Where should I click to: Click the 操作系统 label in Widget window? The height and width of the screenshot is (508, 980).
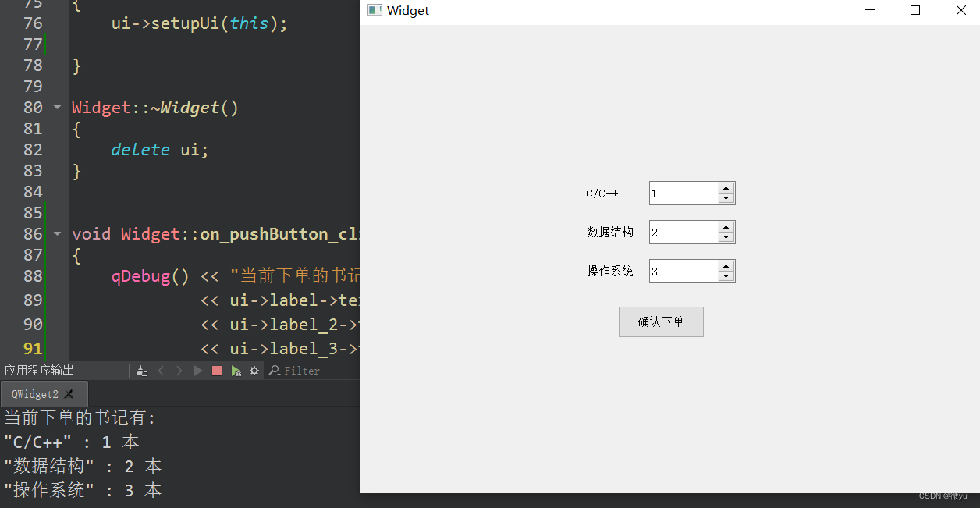click(x=610, y=272)
